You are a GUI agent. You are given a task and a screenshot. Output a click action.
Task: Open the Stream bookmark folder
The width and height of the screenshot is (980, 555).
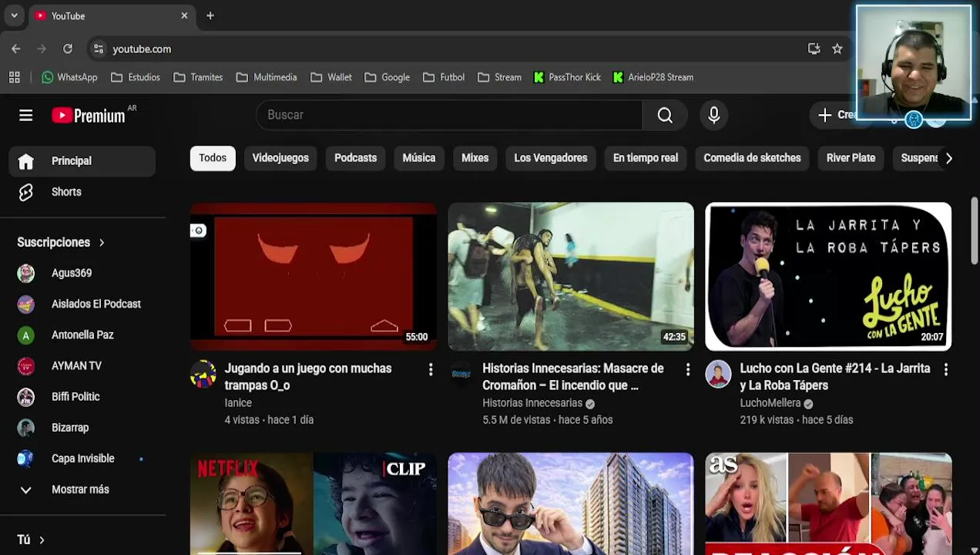499,77
